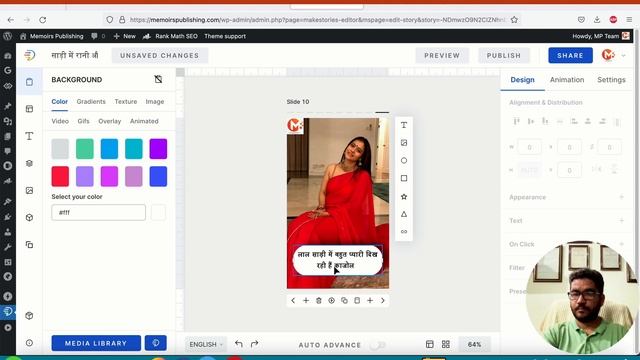Image resolution: width=640 pixels, height=360 pixels.
Task: Go to the previous slide arrow
Action: [293, 300]
